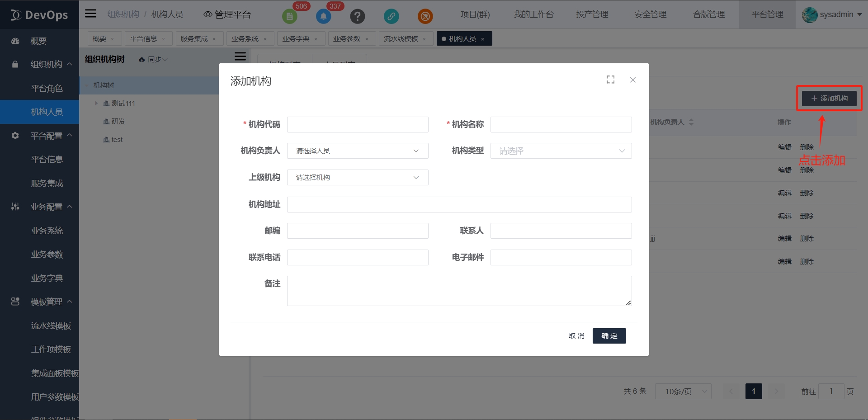This screenshot has width=868, height=420.
Task: Click the question mark help icon
Action: point(357,17)
